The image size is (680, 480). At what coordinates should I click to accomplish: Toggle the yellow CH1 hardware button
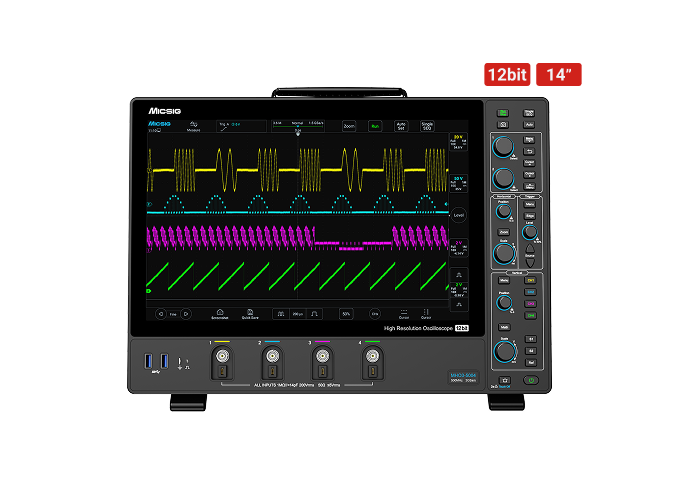tap(530, 281)
